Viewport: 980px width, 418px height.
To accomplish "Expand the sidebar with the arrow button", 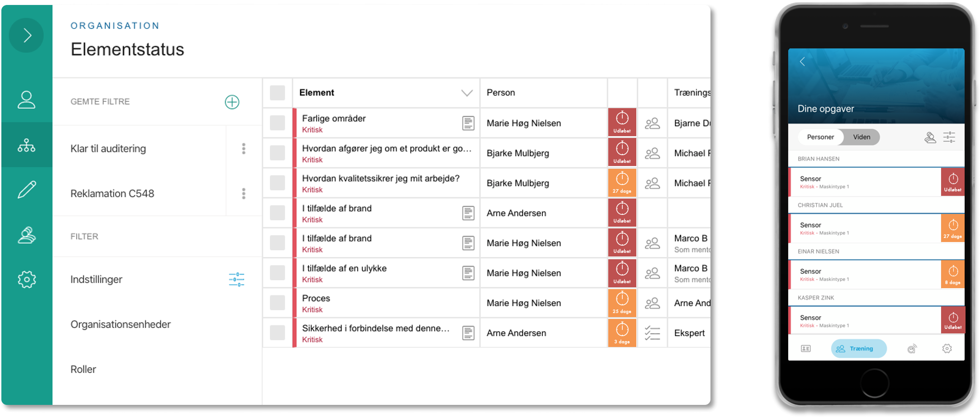I will click(27, 35).
